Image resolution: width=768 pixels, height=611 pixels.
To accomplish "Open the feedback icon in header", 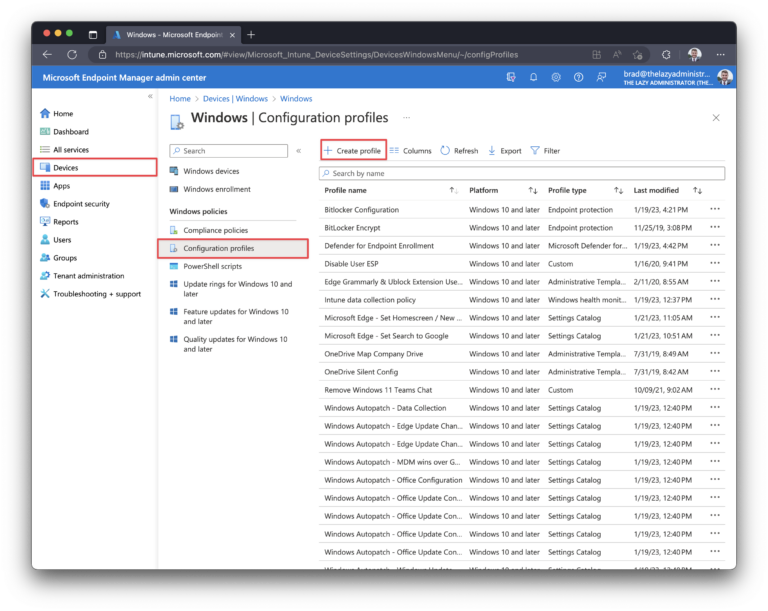I will 600,77.
